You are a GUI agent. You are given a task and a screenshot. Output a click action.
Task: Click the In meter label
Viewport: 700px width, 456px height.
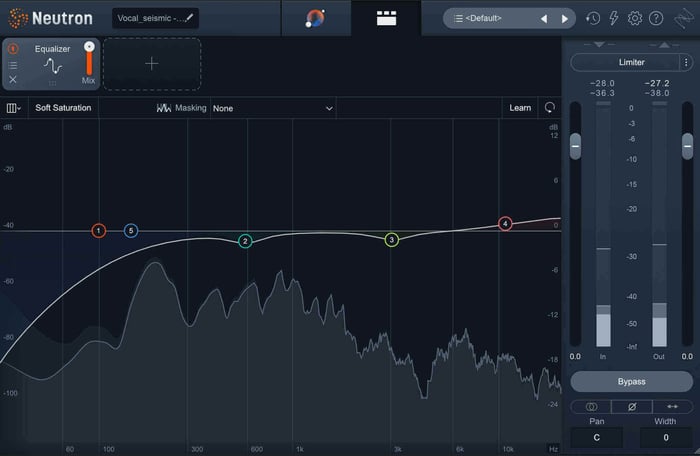tap(603, 356)
